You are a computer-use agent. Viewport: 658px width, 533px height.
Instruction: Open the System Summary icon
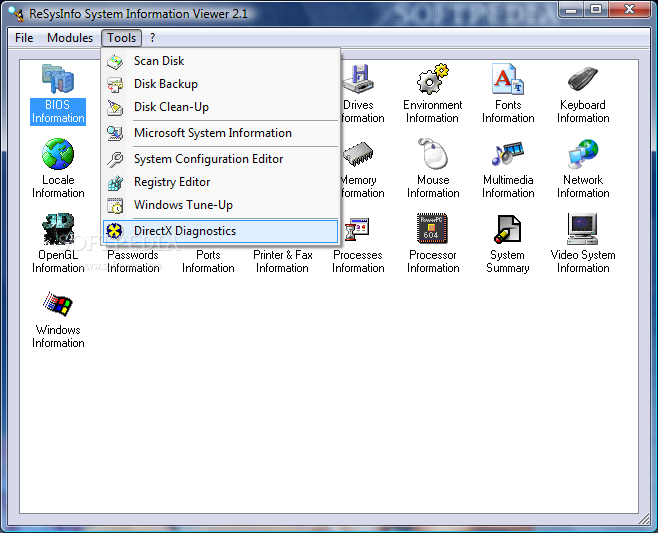[508, 229]
